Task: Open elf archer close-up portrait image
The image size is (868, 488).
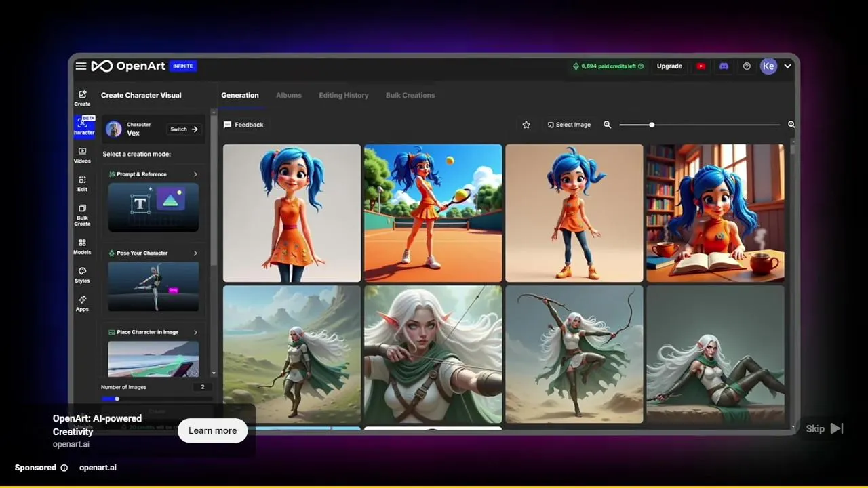Action: (x=433, y=354)
